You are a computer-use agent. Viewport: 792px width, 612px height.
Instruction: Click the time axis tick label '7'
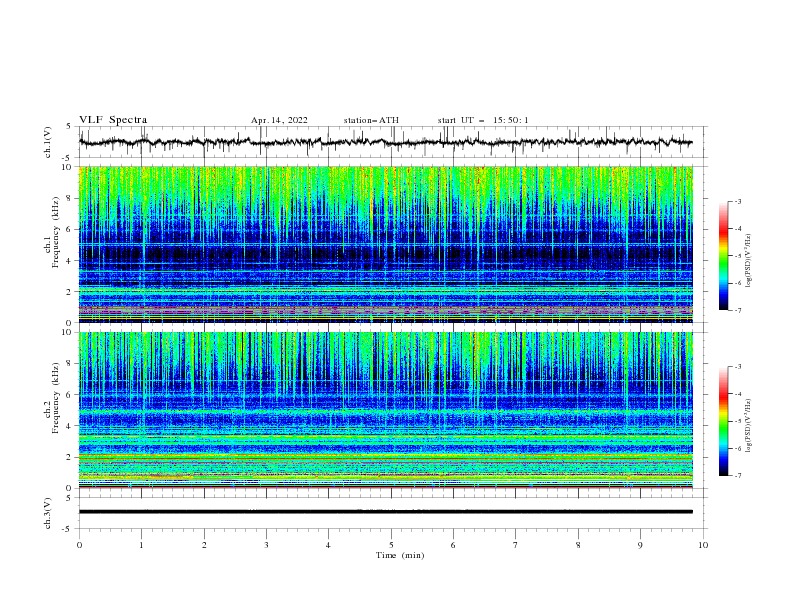point(516,545)
